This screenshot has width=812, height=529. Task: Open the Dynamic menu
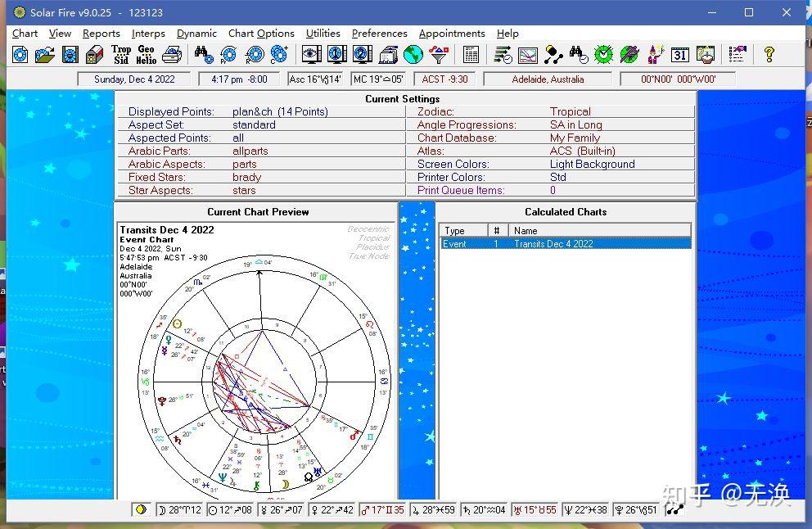click(x=196, y=33)
